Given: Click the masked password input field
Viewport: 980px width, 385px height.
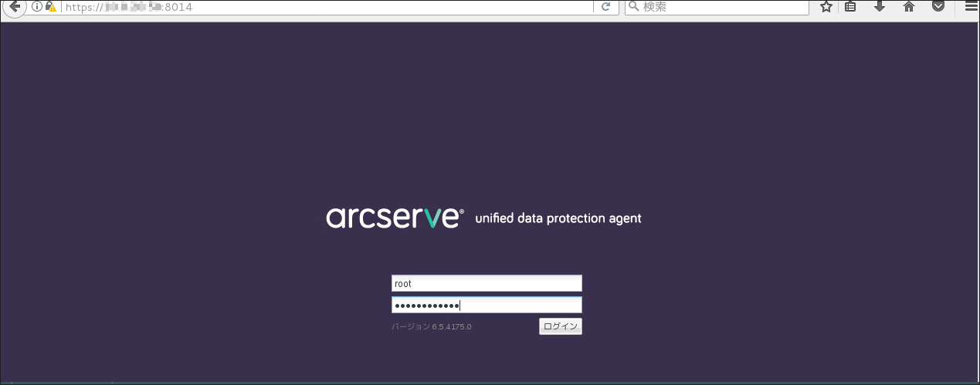Looking at the screenshot, I should pos(487,305).
